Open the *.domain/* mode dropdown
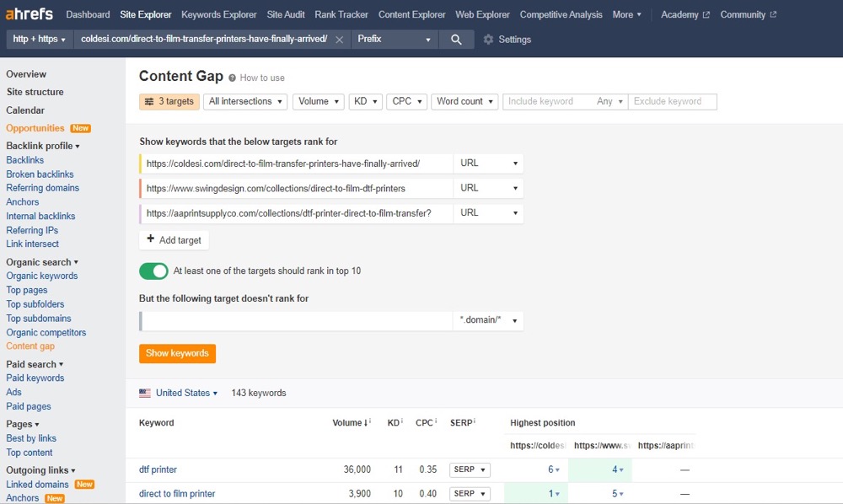Viewport: 843px width, 504px height. click(488, 320)
